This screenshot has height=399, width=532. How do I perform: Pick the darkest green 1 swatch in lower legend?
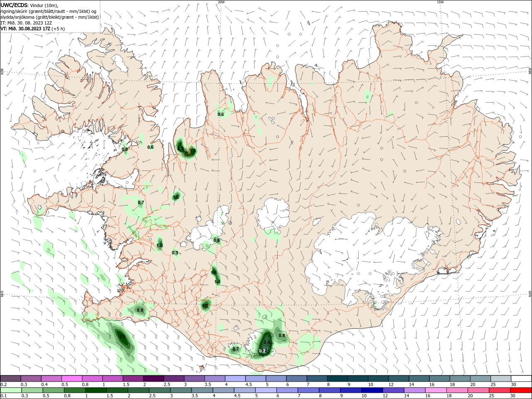point(96,390)
